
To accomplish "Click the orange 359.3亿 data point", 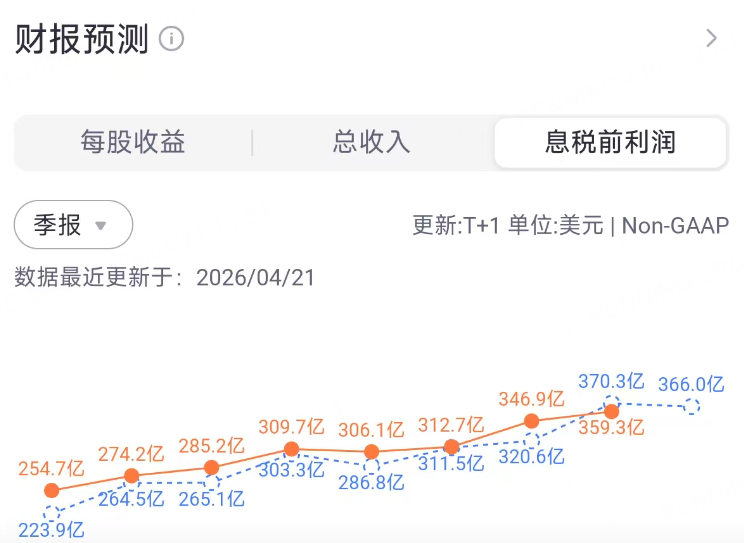I will coord(612,411).
